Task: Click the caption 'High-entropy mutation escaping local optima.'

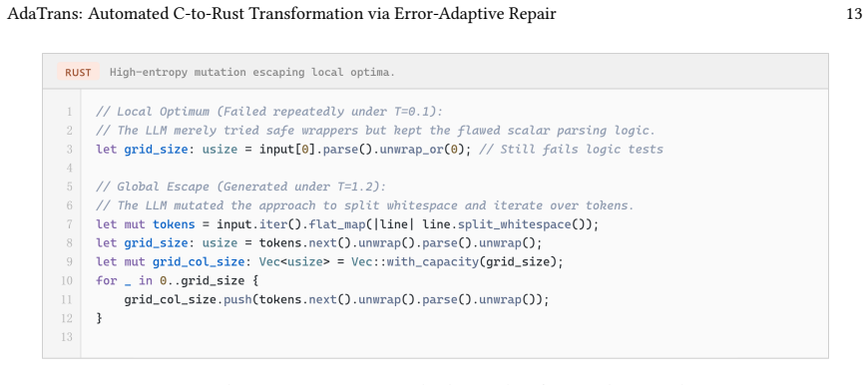Action: pos(251,73)
